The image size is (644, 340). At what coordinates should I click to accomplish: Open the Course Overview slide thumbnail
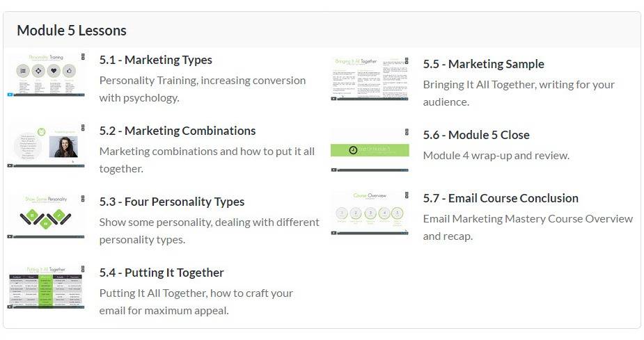369,212
